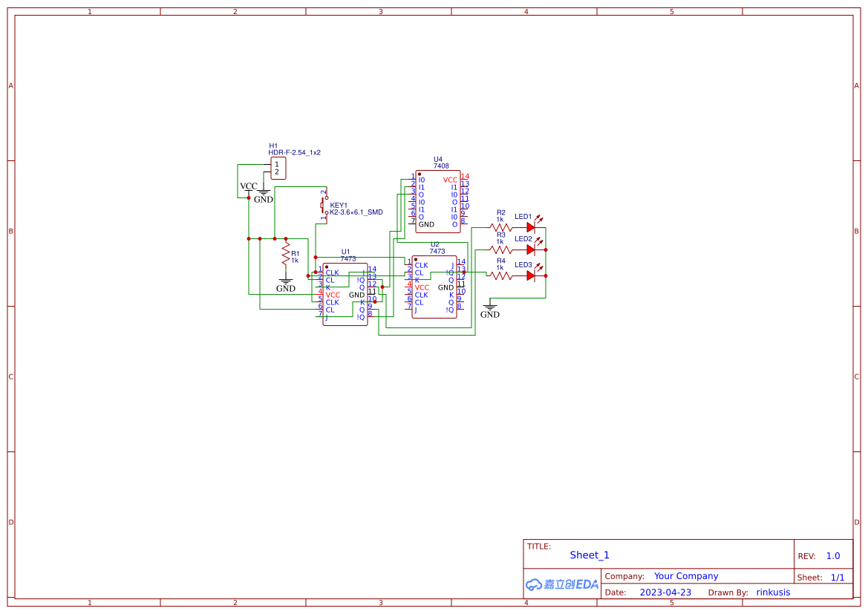Click the LED1 diode symbol
This screenshot has height=614, width=868.
531,227
